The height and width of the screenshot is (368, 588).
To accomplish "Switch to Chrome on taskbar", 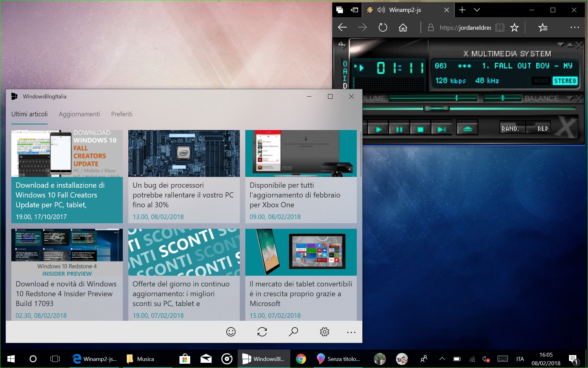I will pos(301,359).
